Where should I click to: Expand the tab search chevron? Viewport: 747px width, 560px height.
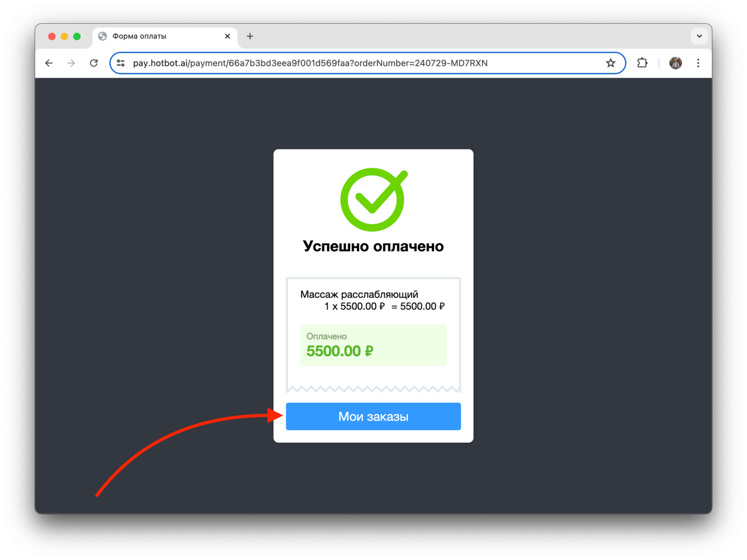(x=699, y=36)
